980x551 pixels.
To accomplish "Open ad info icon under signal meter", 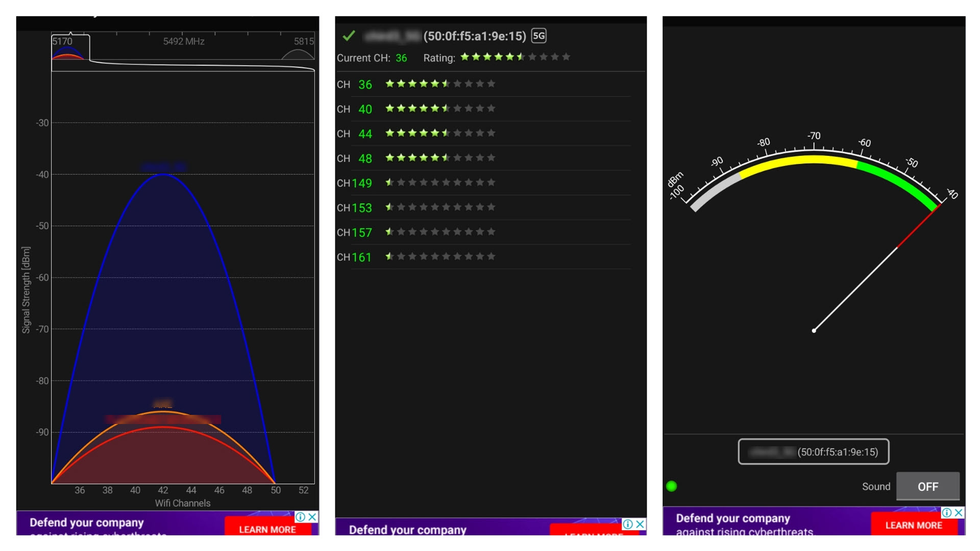I will click(x=947, y=512).
